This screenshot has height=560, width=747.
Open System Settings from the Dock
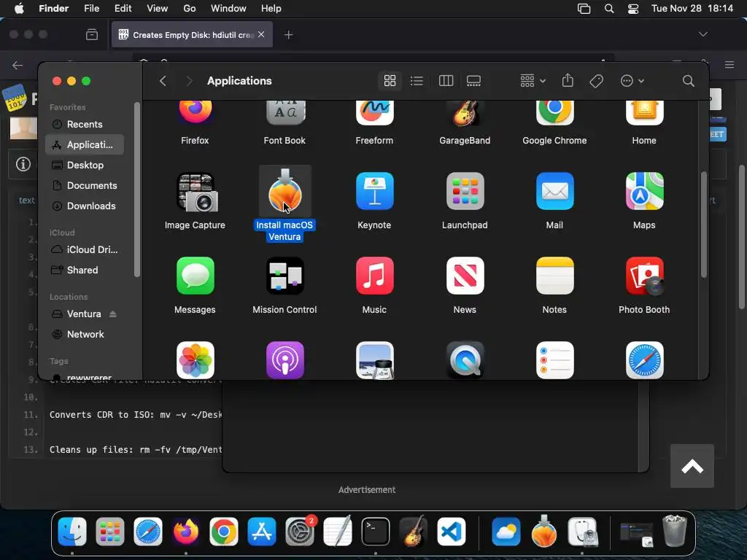pos(300,532)
